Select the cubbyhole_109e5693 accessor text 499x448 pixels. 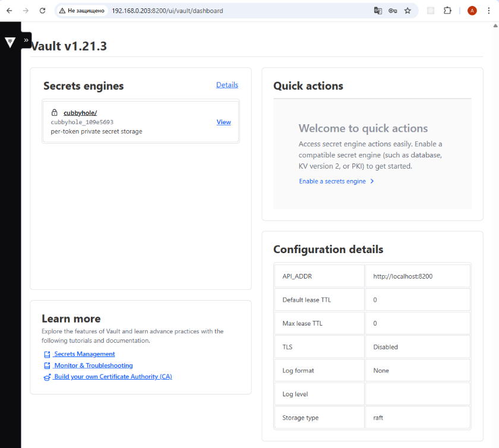coord(82,122)
